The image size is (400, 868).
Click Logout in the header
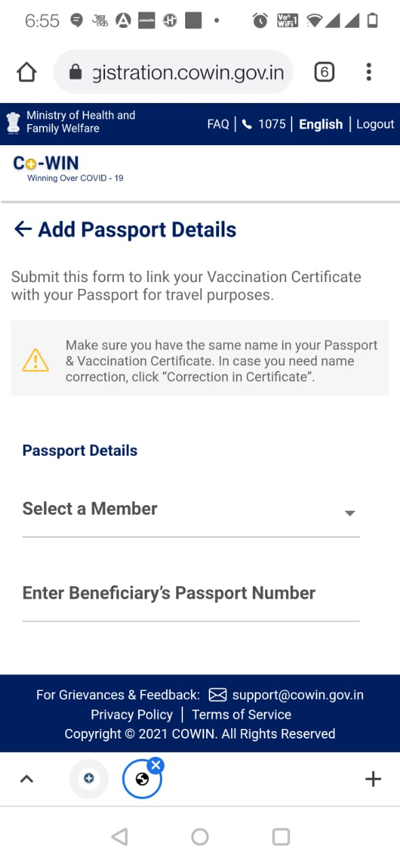pyautogui.click(x=375, y=124)
